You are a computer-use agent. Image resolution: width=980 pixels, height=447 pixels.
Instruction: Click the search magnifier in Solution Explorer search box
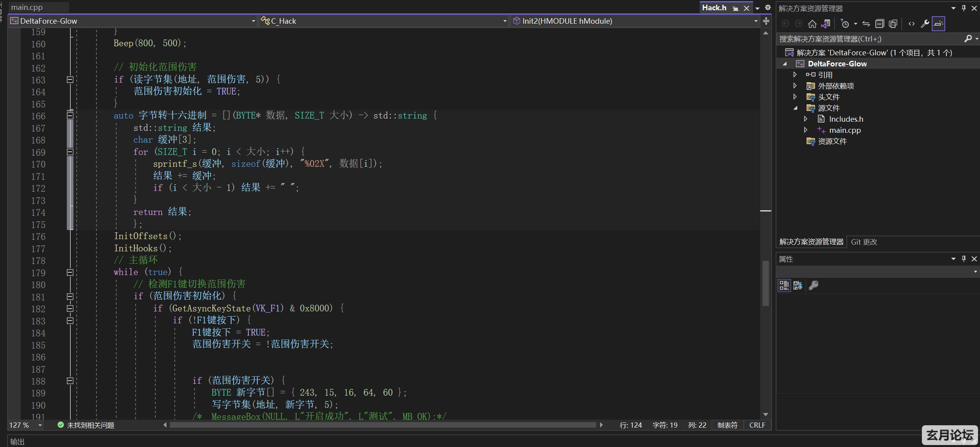click(x=969, y=38)
